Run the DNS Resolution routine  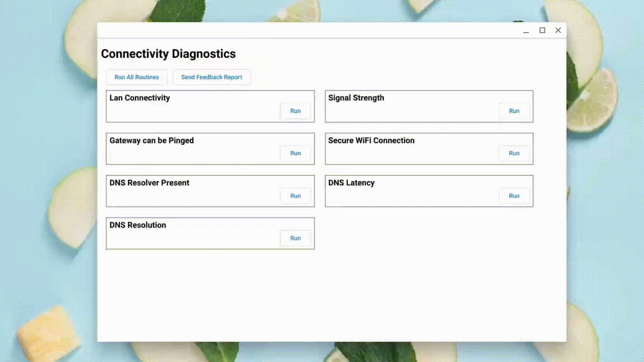[295, 238]
